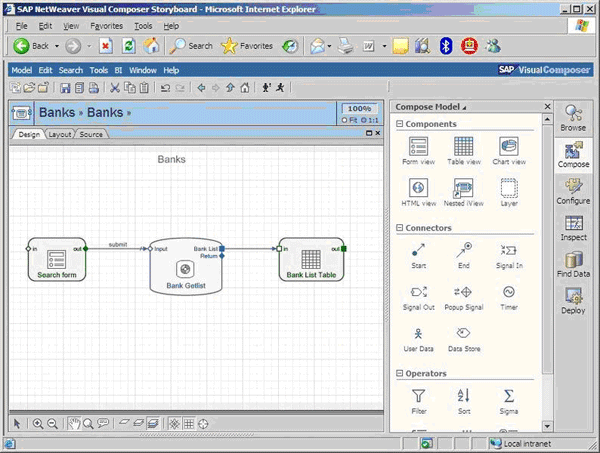Switch to the Source tab
The height and width of the screenshot is (453, 600).
point(91,134)
